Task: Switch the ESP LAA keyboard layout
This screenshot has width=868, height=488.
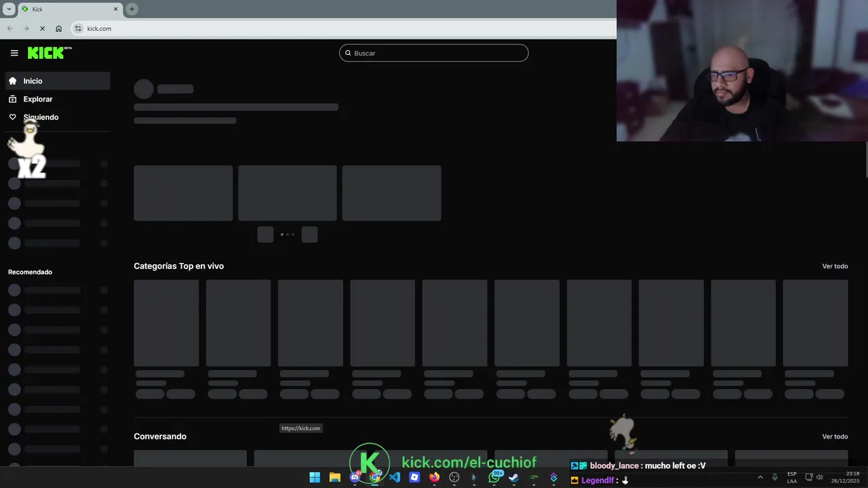Action: [x=792, y=477]
